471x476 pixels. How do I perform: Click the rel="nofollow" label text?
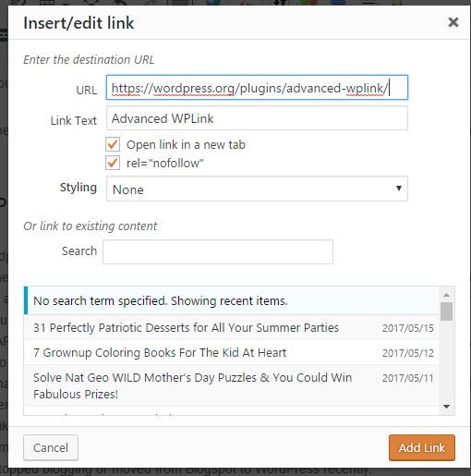click(165, 163)
